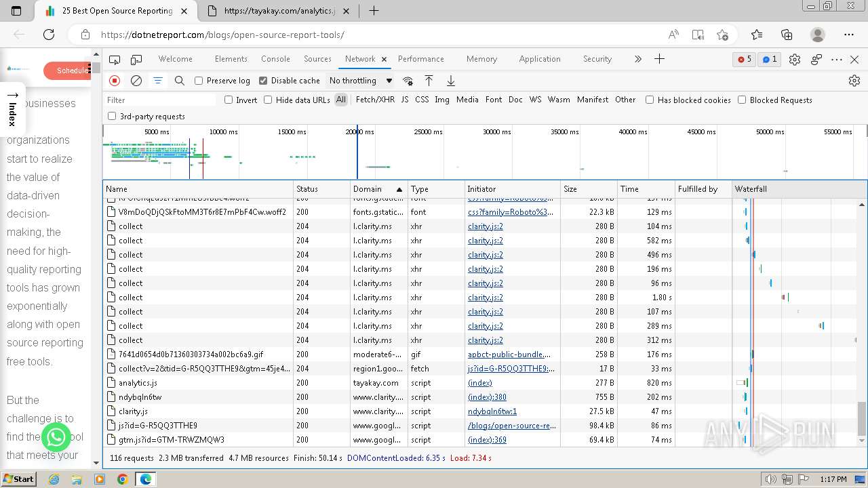Refresh the page in browser toolbar

(x=49, y=35)
